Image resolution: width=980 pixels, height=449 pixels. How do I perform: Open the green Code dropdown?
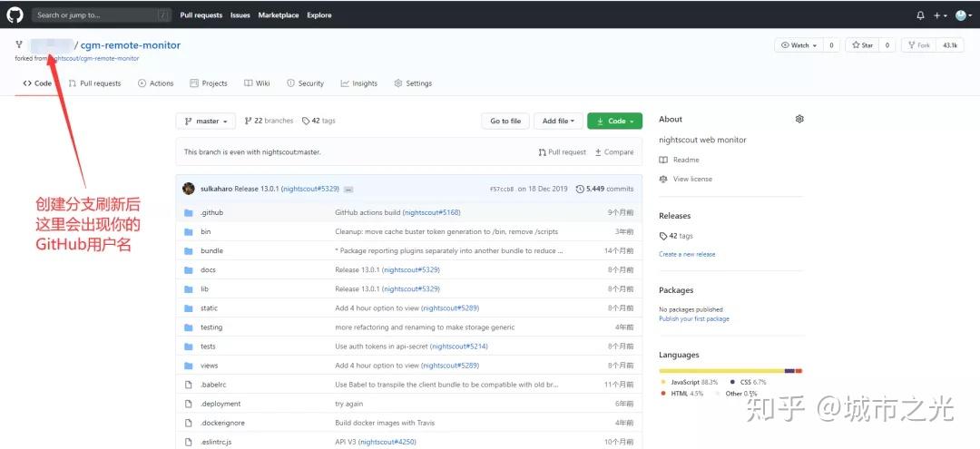(x=614, y=121)
